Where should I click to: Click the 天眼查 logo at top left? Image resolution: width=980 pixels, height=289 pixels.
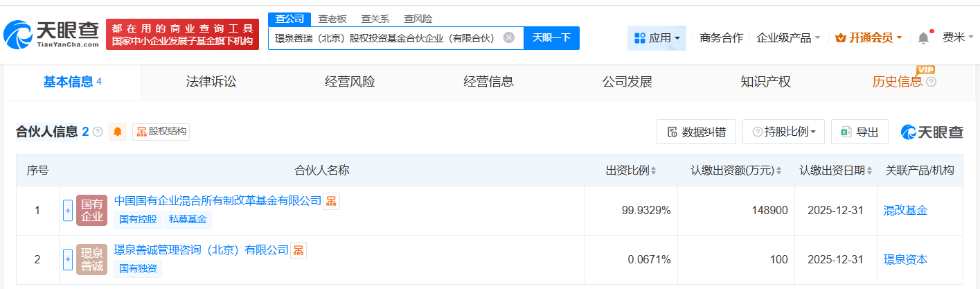pos(52,33)
